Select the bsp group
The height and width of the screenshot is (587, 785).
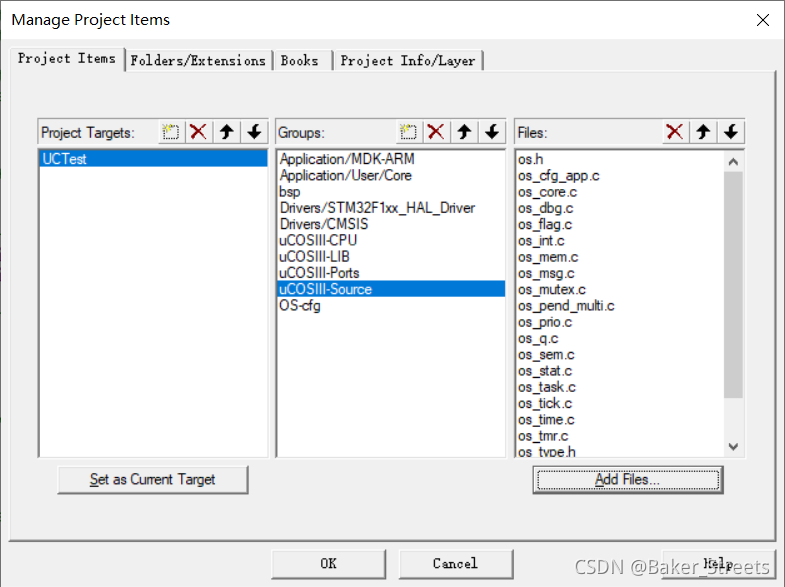coord(390,192)
